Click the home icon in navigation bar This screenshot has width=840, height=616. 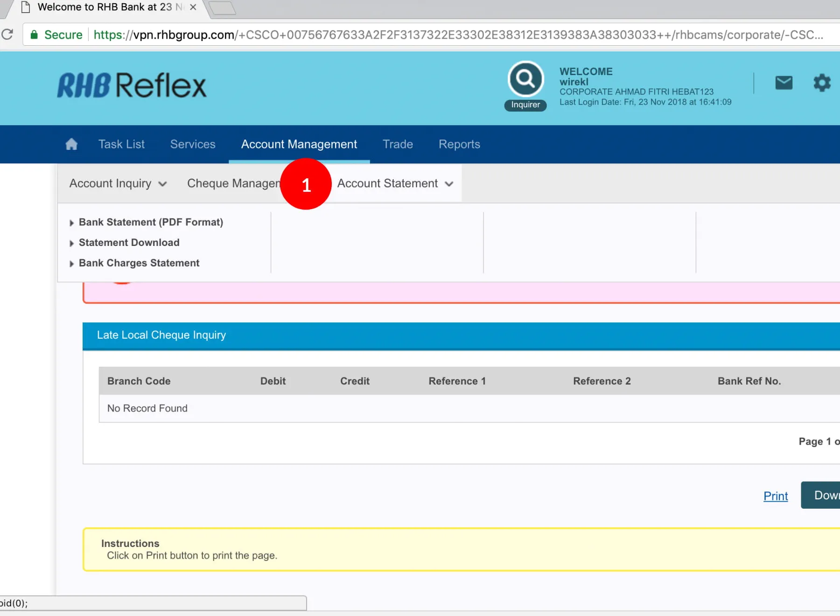tap(71, 144)
